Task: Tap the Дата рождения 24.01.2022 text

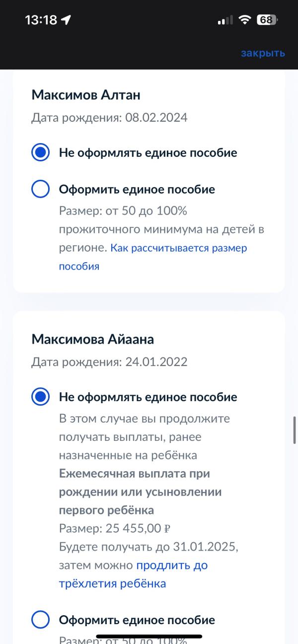Action: pos(109,362)
